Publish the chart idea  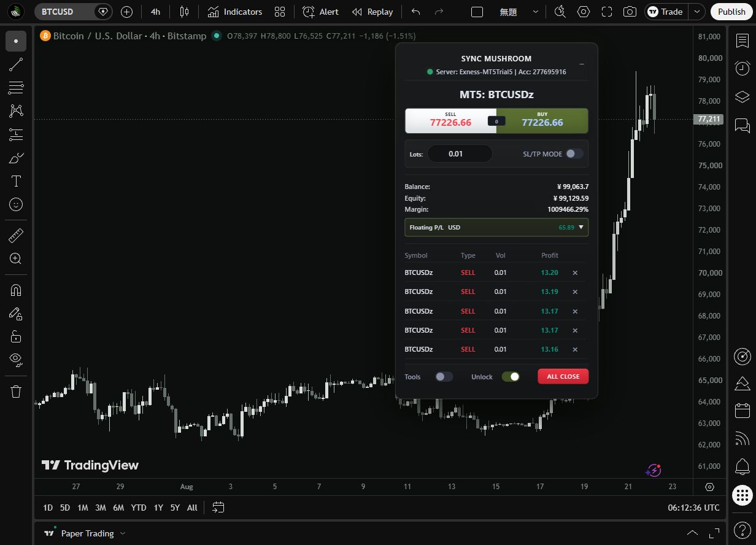(731, 12)
